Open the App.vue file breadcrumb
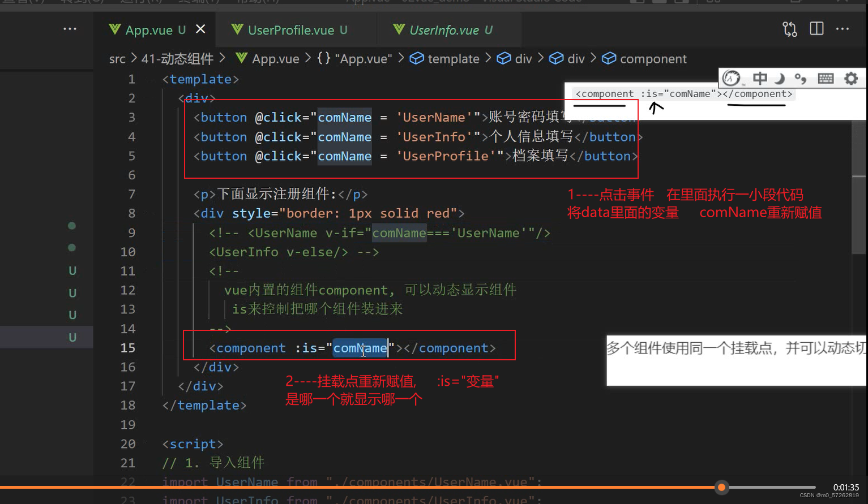868x504 pixels. [275, 59]
